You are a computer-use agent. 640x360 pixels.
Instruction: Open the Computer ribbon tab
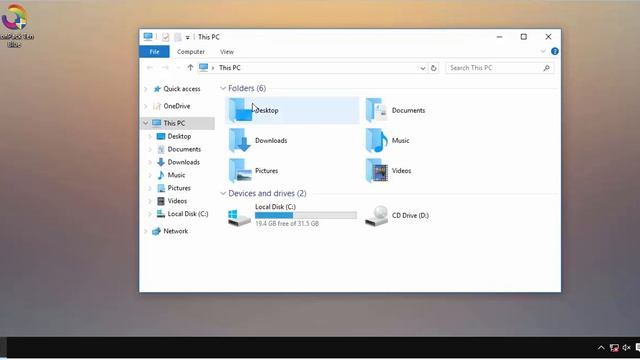point(191,52)
